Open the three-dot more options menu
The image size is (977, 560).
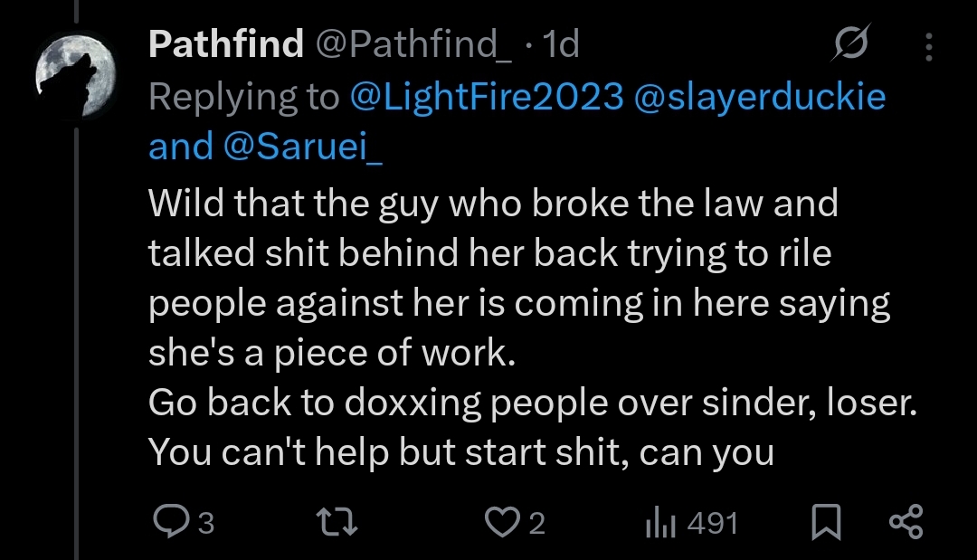pyautogui.click(x=931, y=44)
